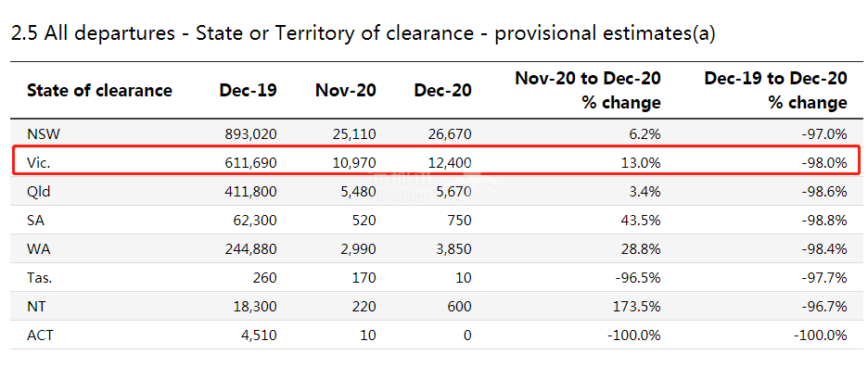This screenshot has height=367, width=868.
Task: Click the 'State of clearance' column header
Action: point(99,90)
